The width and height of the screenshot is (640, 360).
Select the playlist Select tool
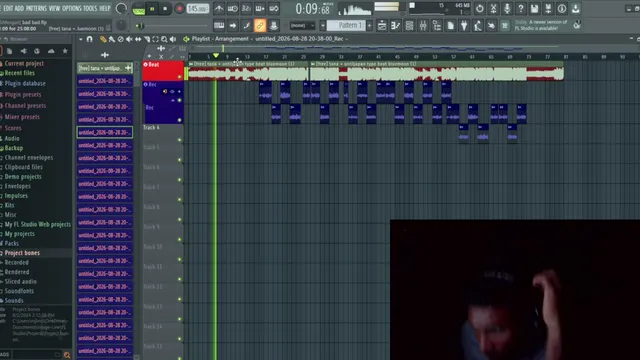click(156, 39)
